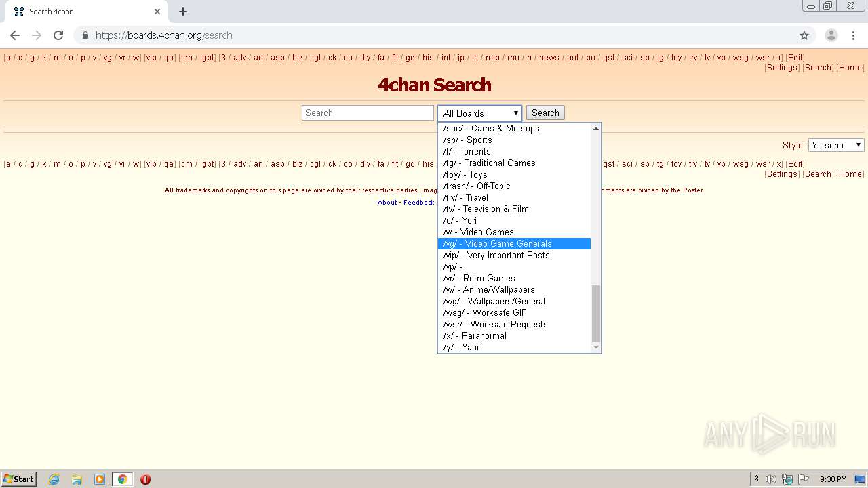The image size is (868, 488).
Task: Select /x/ - Paranormal option
Action: (x=514, y=335)
